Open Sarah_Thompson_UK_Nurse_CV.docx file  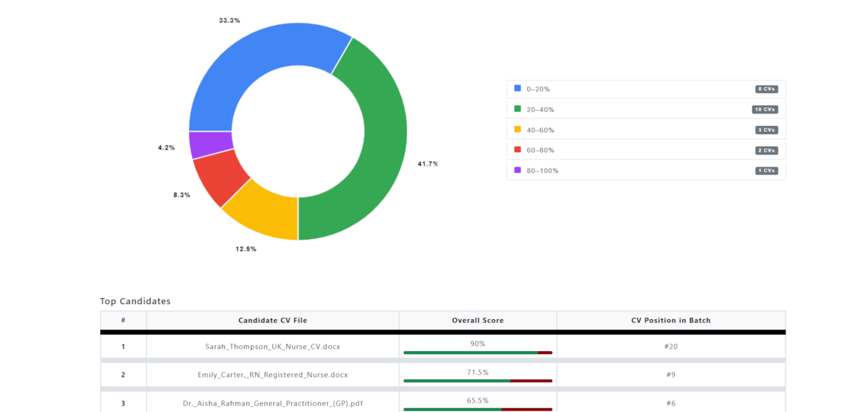point(272,347)
